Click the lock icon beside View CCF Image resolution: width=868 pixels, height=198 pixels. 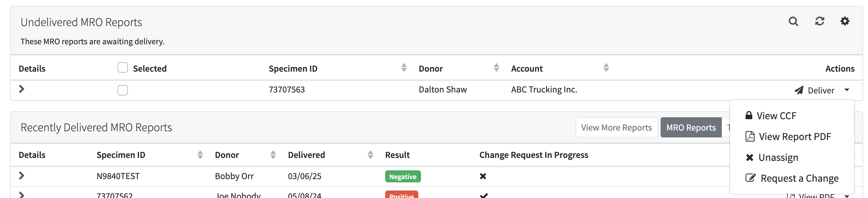(749, 115)
